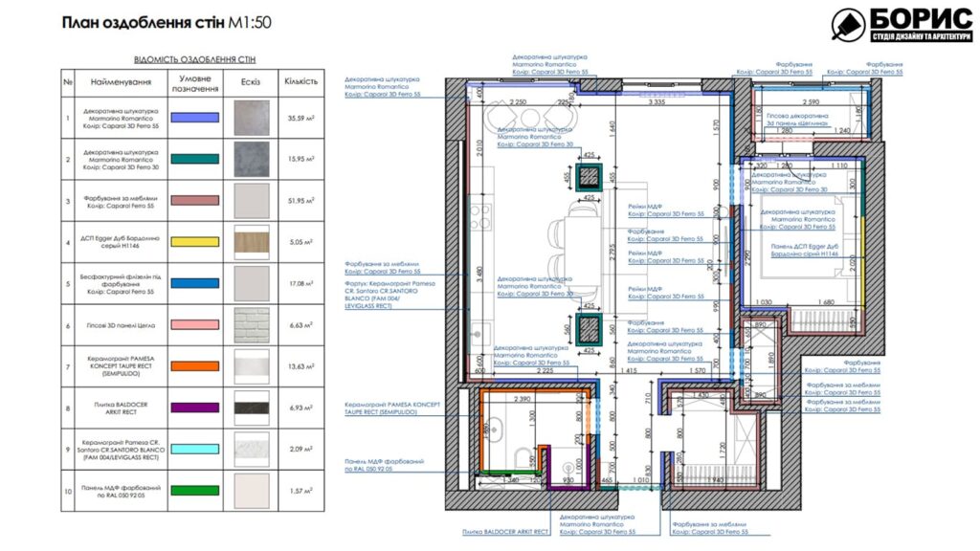Click the blue swatch for row 1
The width and height of the screenshot is (980, 551).
click(194, 119)
